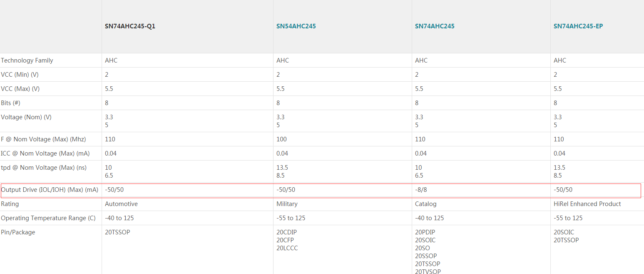This screenshot has width=644, height=274.
Task: Open the SN54AHC245 product link
Action: click(296, 26)
